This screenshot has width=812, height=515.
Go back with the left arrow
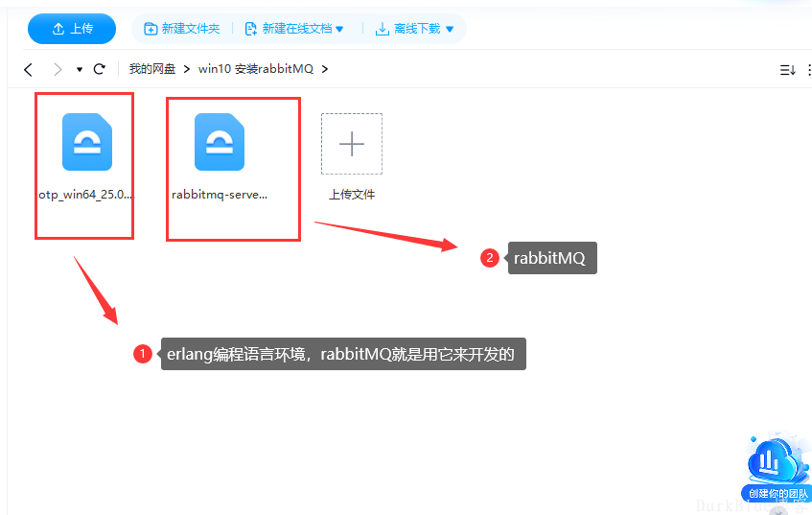pos(29,69)
